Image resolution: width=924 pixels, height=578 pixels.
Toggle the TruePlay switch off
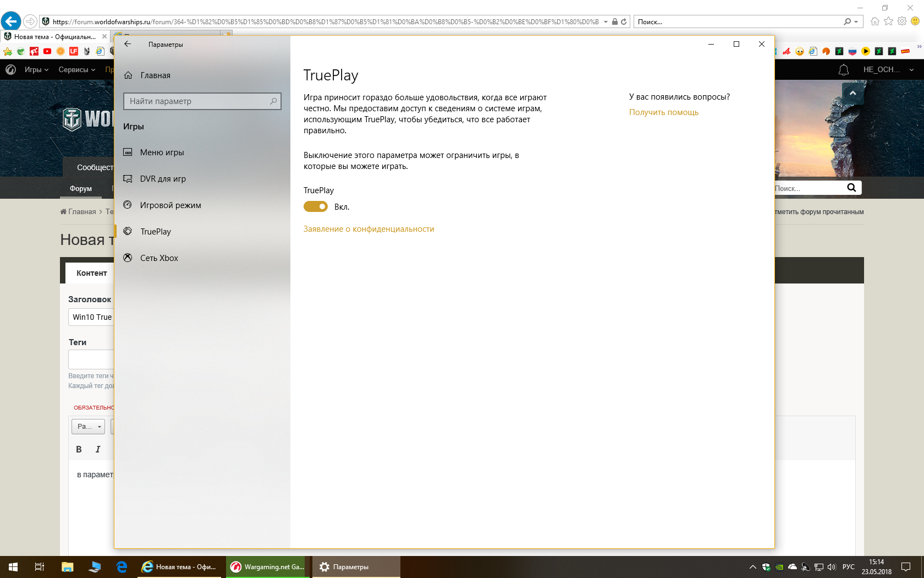[316, 206]
